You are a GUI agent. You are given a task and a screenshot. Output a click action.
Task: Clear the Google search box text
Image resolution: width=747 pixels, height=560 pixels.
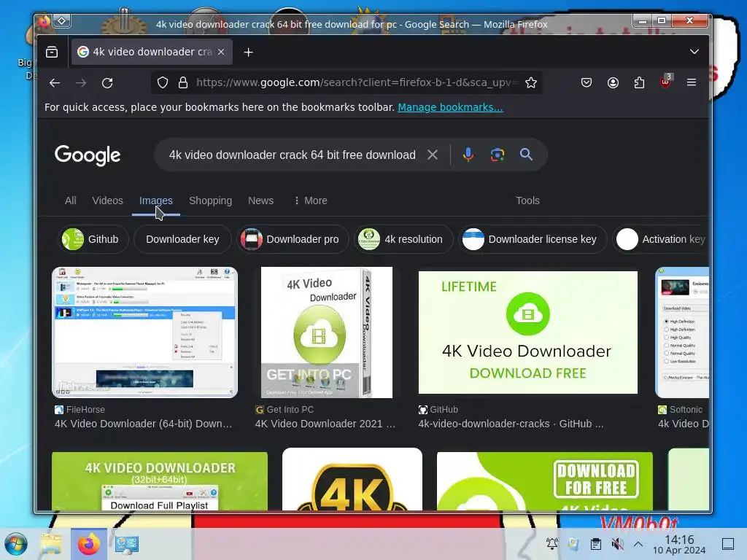433,155
